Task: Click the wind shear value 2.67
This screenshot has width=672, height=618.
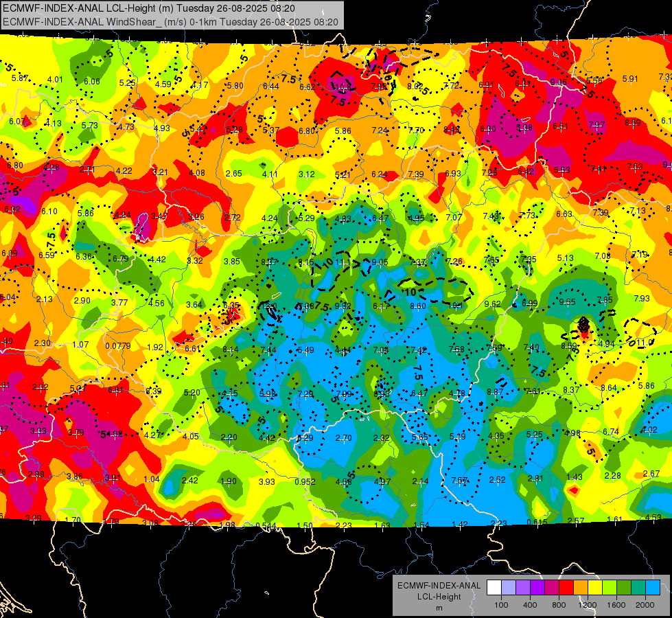Action: (651, 473)
